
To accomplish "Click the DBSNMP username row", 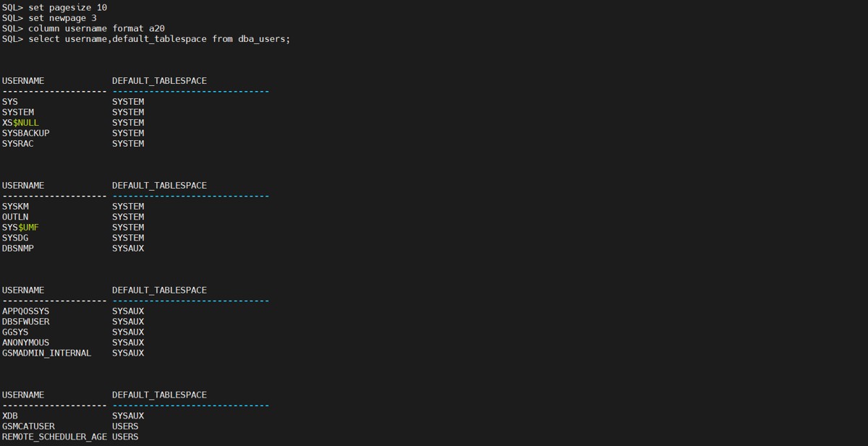I will pos(17,248).
